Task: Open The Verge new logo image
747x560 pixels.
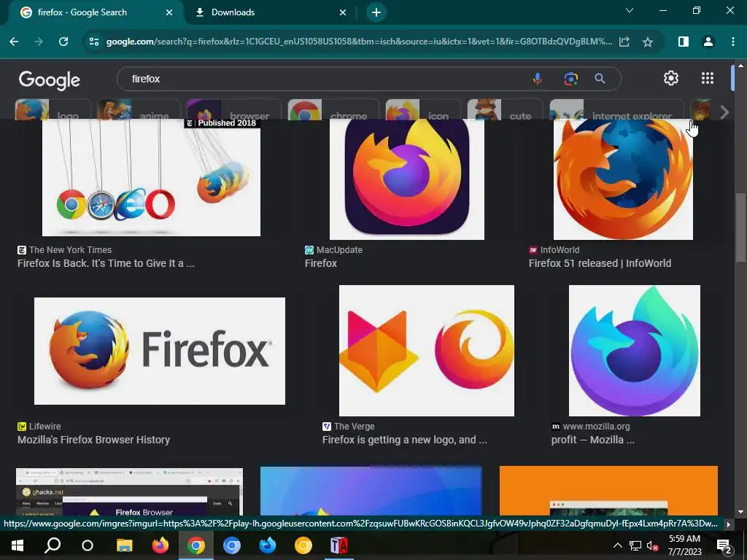Action: (x=426, y=351)
